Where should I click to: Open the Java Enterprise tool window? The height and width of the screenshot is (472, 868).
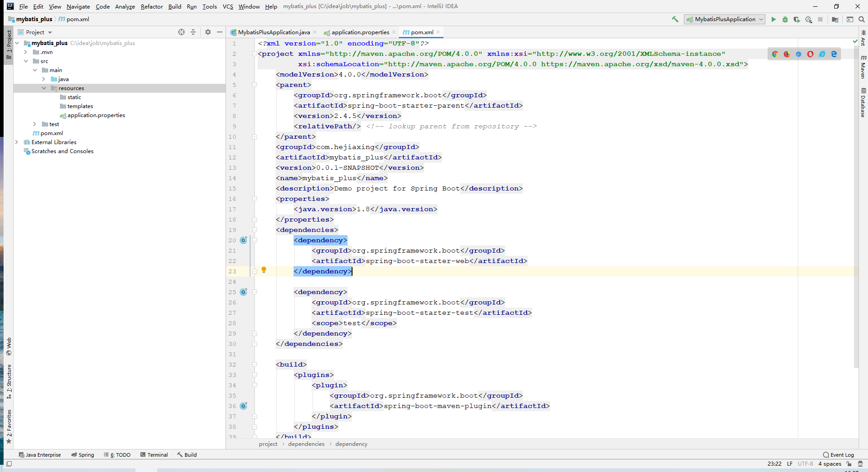point(40,455)
